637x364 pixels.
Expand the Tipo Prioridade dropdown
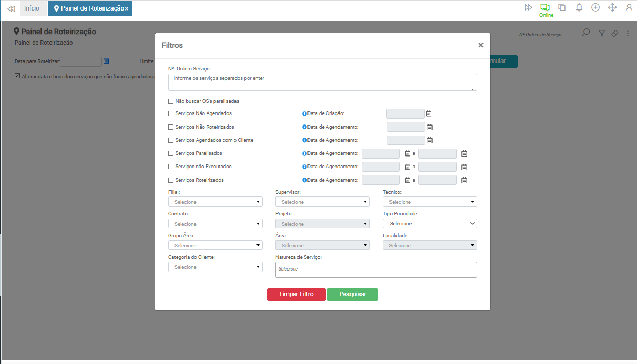[x=429, y=224]
